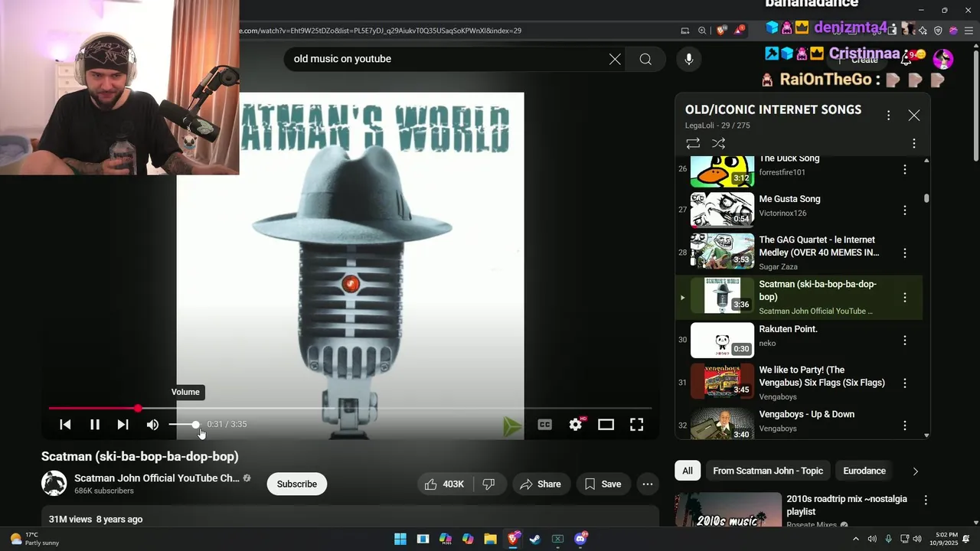This screenshot has width=980, height=551.
Task: Open Scatman John Official YouTube channel link
Action: point(157,478)
